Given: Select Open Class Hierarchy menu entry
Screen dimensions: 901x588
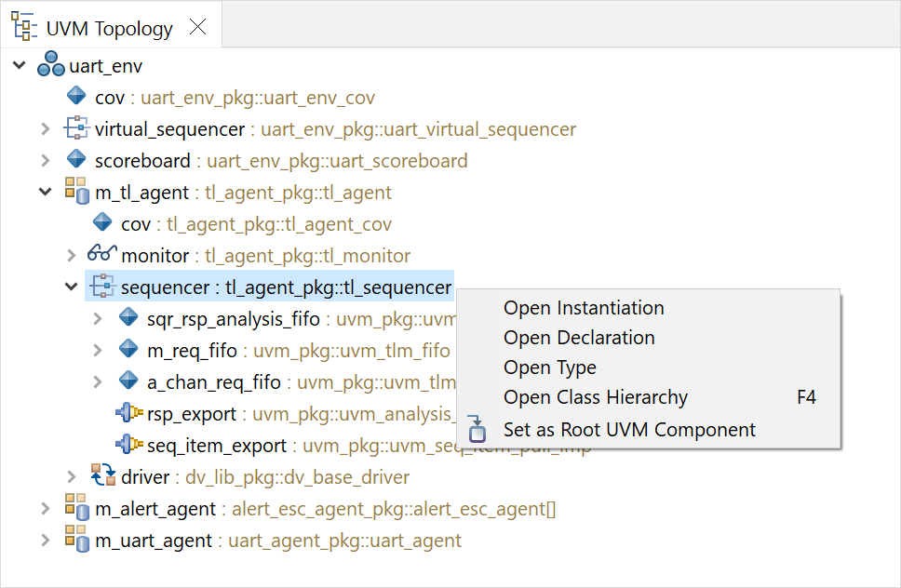Looking at the screenshot, I should coord(596,397).
